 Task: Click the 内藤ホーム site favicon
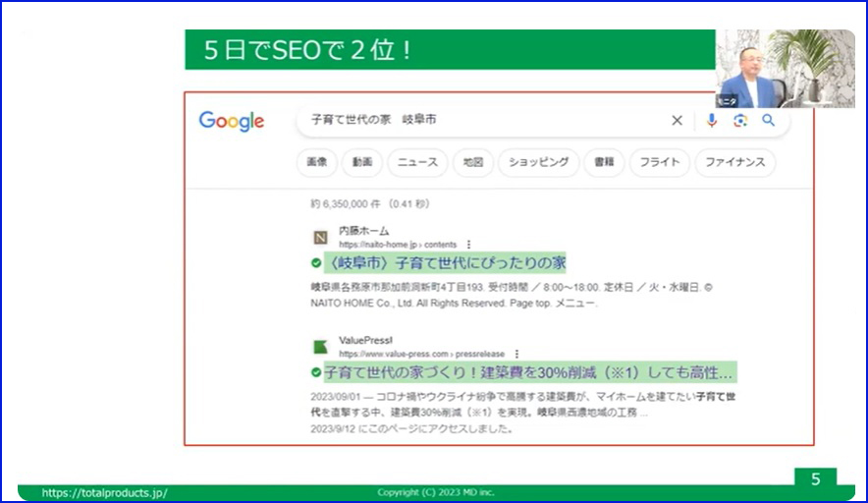coord(320,237)
